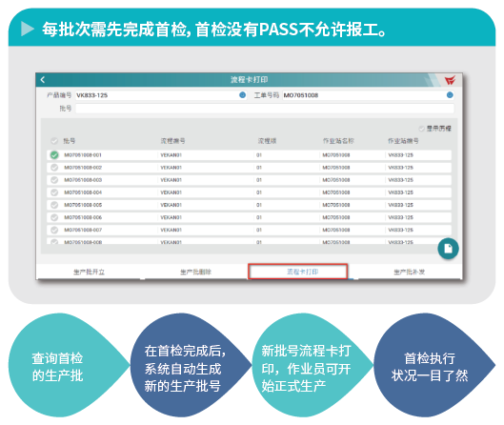Open the 生产批补发 tab
The height and width of the screenshot is (425, 504).
[x=409, y=272]
